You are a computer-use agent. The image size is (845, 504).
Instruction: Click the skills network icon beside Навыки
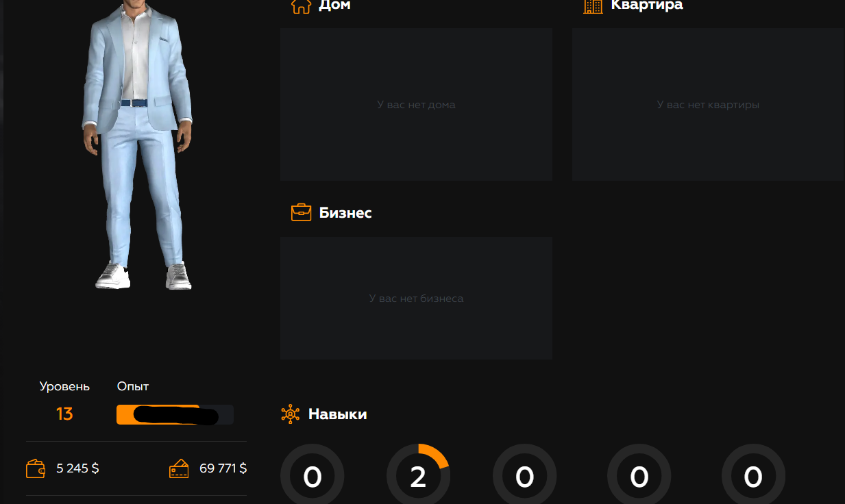tap(291, 414)
